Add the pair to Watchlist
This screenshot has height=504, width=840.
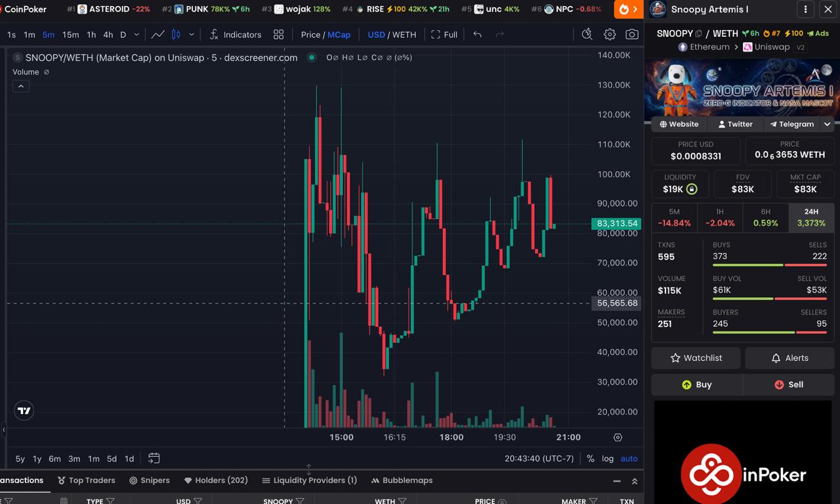[696, 358]
